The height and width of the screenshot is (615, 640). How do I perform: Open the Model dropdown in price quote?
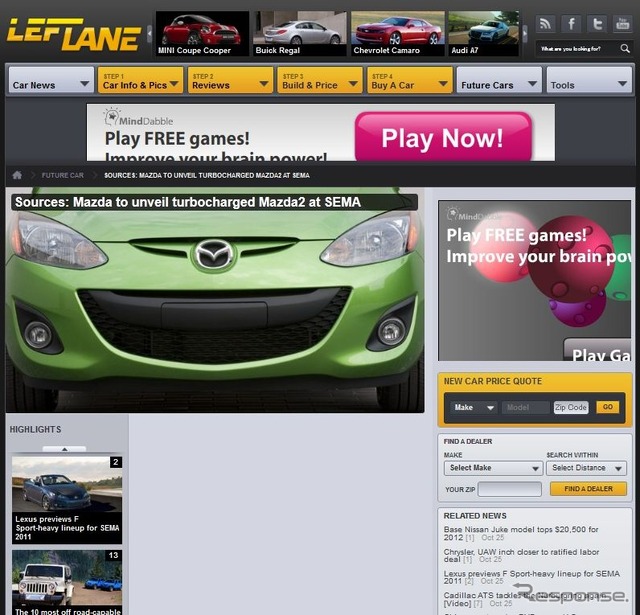click(526, 407)
